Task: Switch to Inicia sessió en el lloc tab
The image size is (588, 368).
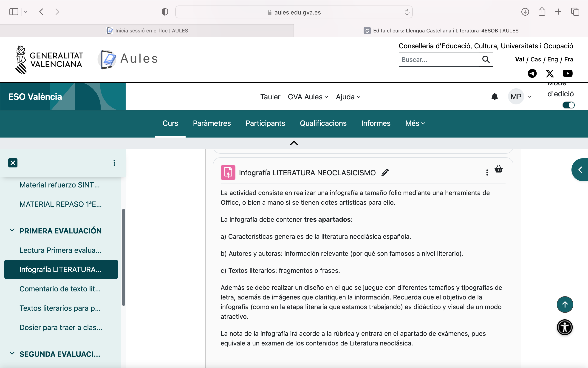Action: (x=147, y=30)
